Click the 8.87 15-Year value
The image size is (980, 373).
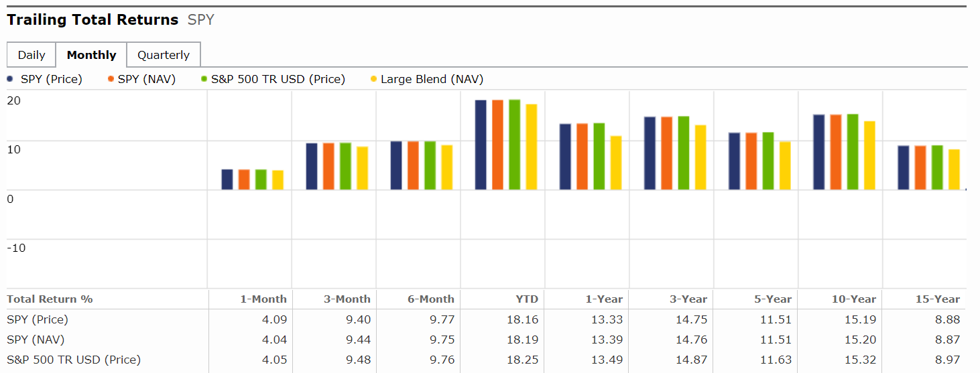[948, 340]
